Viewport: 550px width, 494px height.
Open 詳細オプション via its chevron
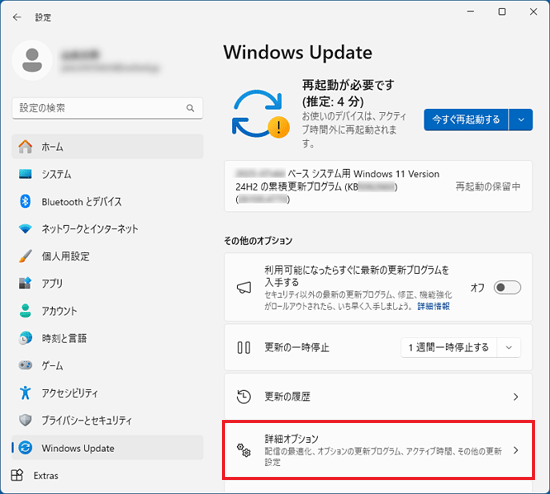[x=516, y=450]
